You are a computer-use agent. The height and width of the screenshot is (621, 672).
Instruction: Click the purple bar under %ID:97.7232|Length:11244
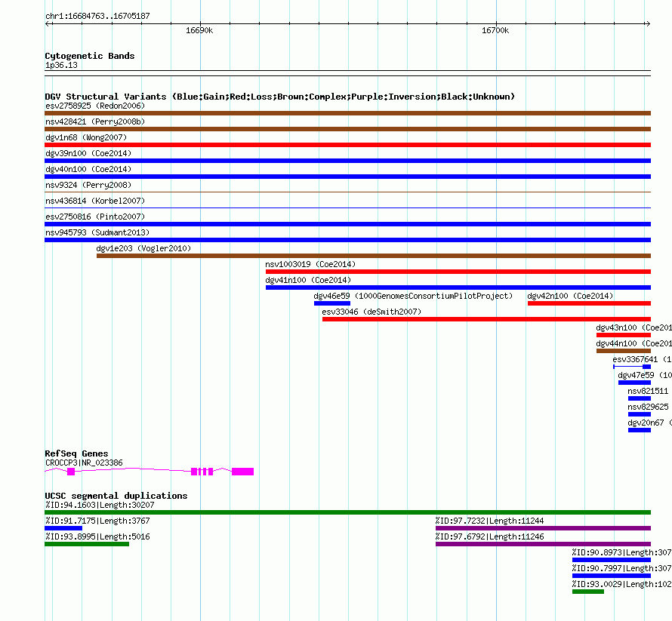pos(543,528)
